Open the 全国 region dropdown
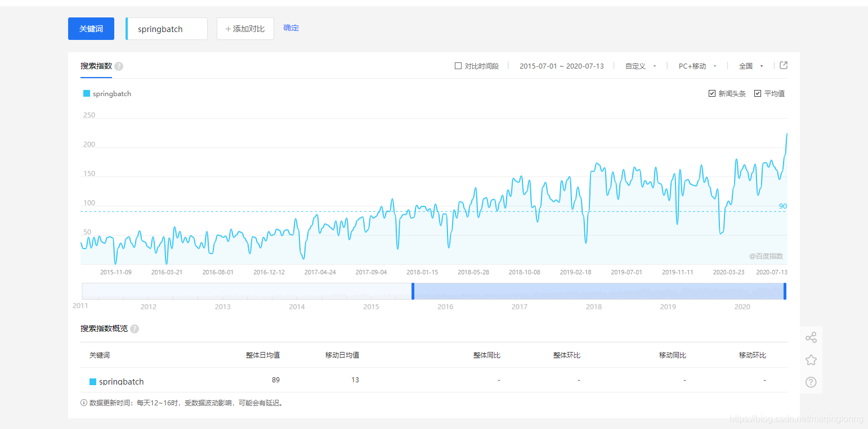 pos(751,66)
